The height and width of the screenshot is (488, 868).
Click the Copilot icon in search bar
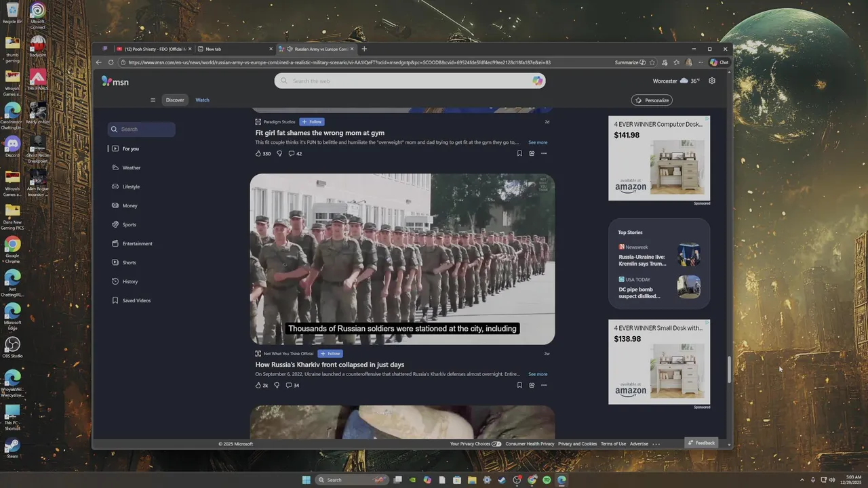tap(537, 81)
